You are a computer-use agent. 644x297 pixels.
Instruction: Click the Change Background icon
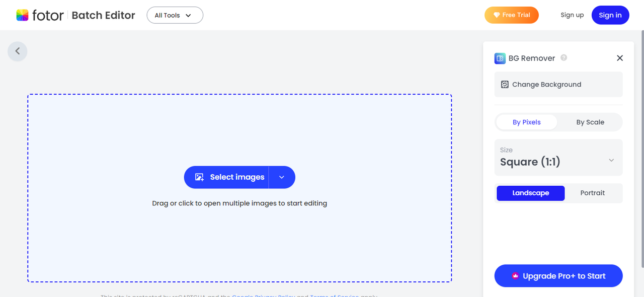point(505,85)
